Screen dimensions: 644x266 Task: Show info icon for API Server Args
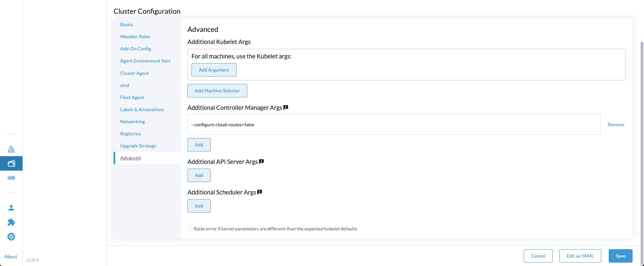[x=261, y=162]
